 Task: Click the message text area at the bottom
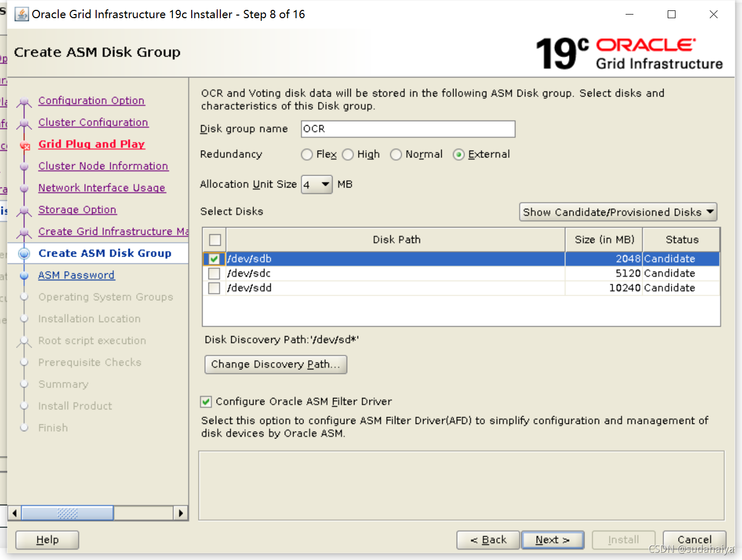tap(461, 486)
